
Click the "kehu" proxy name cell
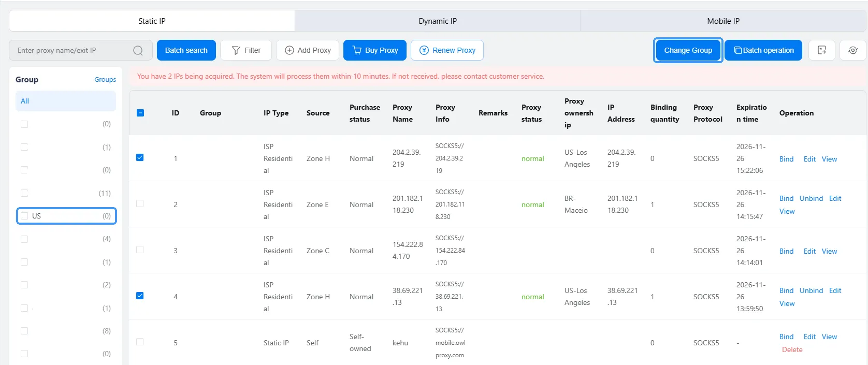(400, 343)
